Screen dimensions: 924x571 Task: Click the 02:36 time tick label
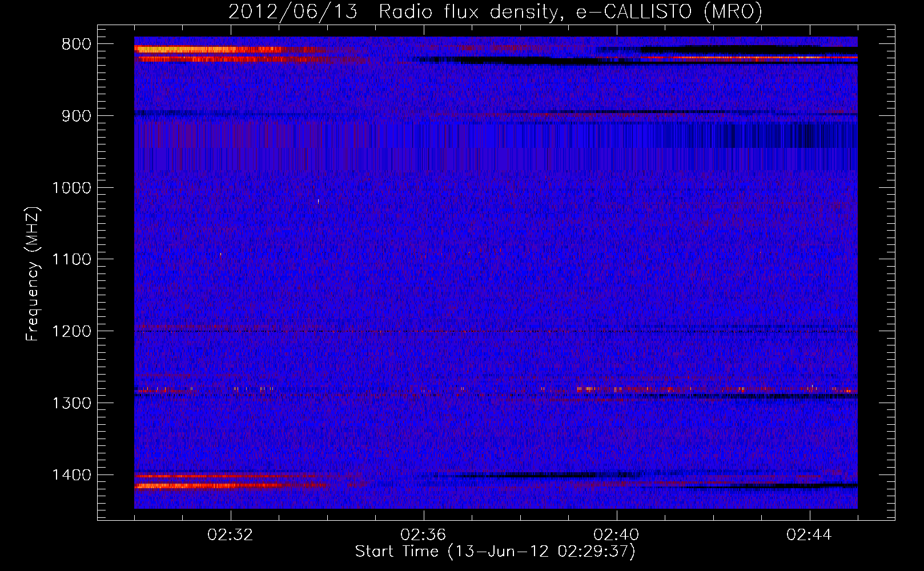click(423, 535)
